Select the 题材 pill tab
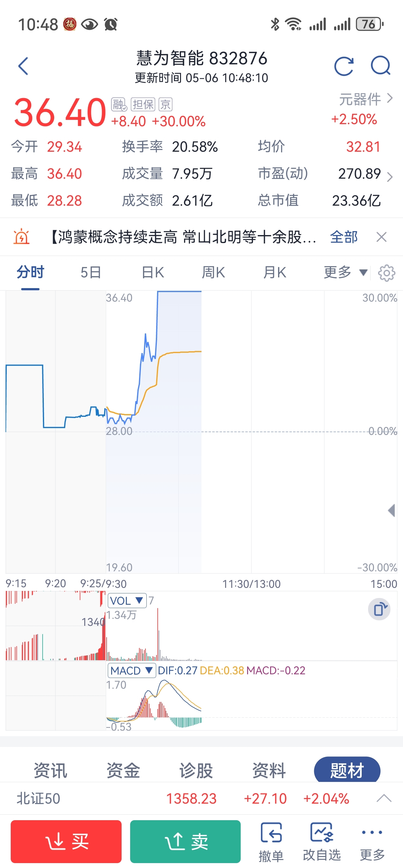This screenshot has height=868, width=403. 347,770
